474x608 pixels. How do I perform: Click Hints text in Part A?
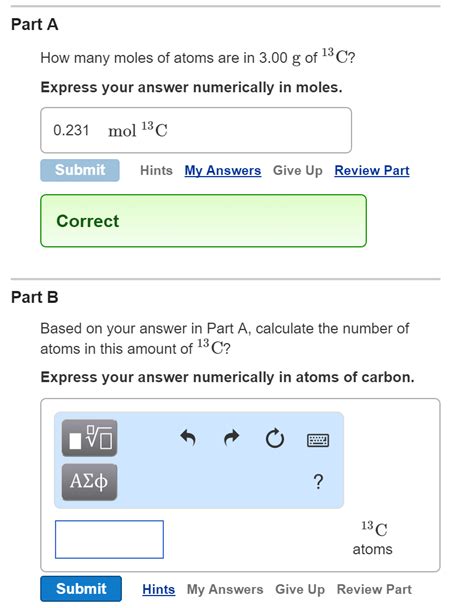point(156,171)
